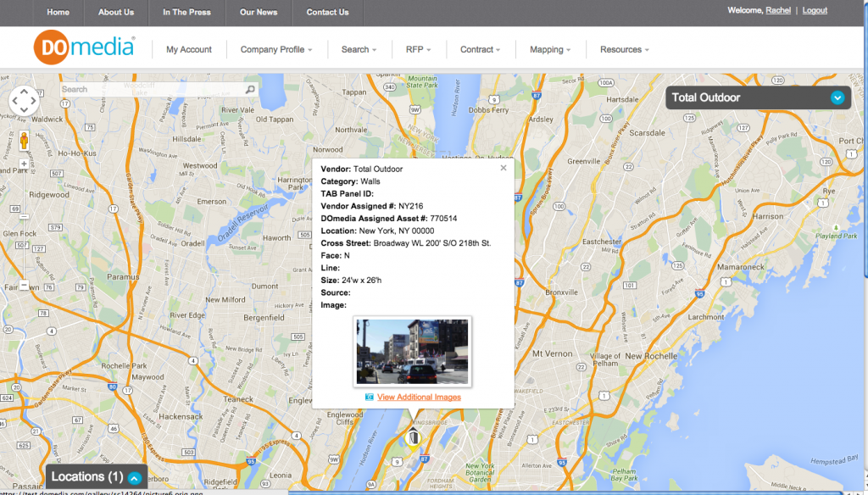Image resolution: width=868 pixels, height=495 pixels.
Task: Zoom out with the map minus button
Action: click(24, 285)
